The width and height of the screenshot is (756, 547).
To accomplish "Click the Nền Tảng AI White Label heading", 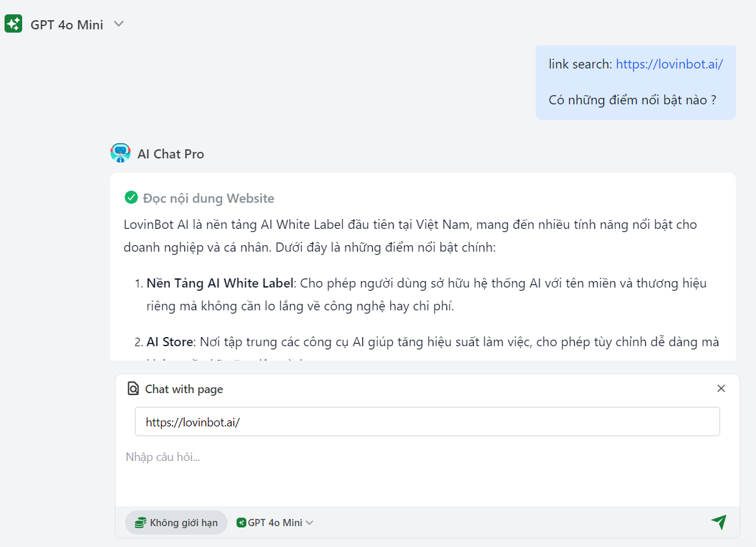I will pos(221,283).
